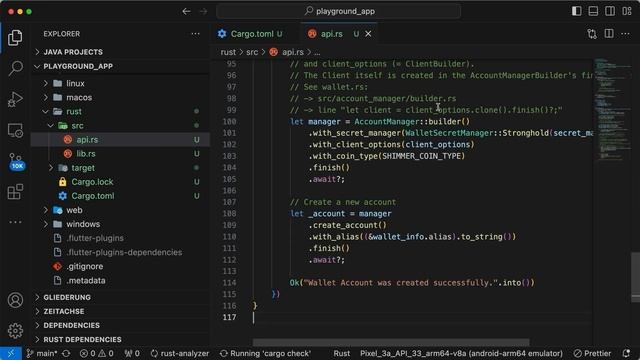
Task: Expand the target folder
Action: [120, 168]
